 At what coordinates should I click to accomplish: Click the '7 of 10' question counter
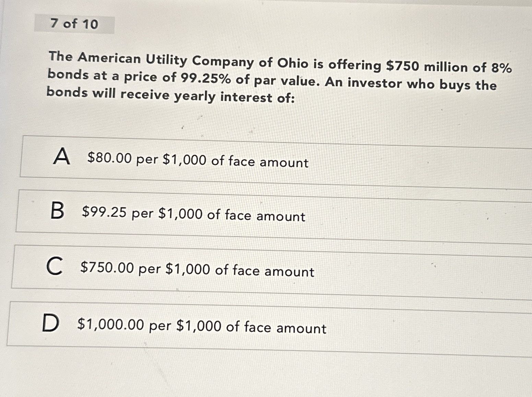pyautogui.click(x=74, y=24)
